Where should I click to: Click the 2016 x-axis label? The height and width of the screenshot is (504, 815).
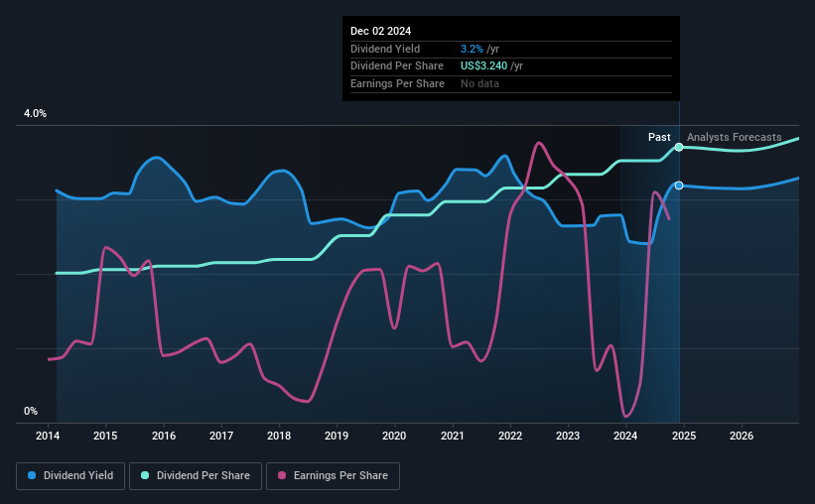[163, 436]
